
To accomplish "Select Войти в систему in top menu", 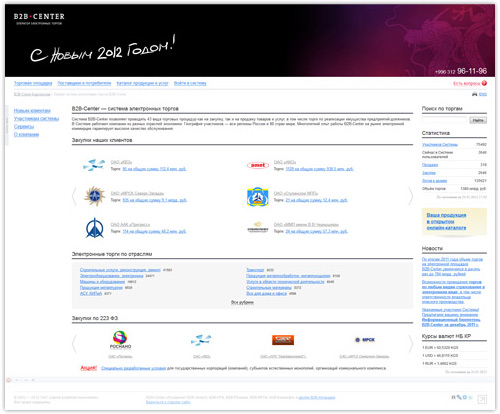I will 190,83.
